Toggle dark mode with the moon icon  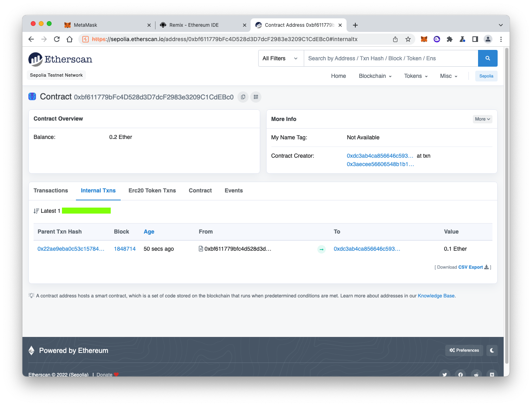[x=492, y=351]
